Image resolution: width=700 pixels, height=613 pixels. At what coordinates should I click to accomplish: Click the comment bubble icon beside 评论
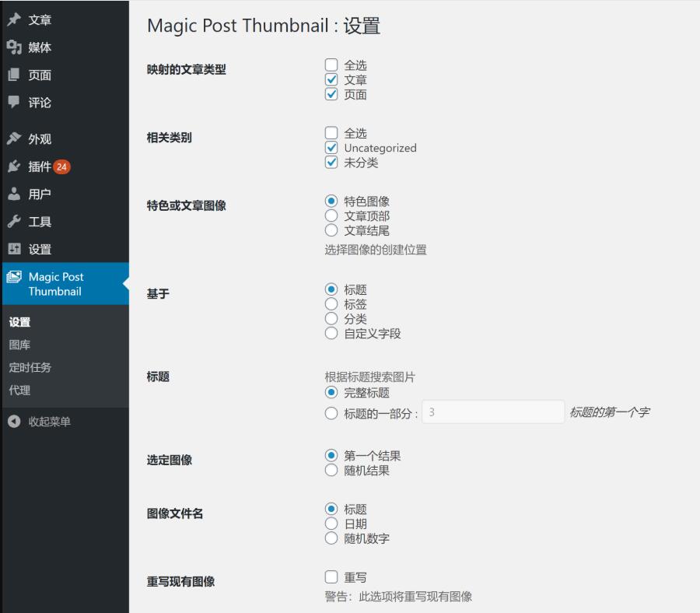coord(14,102)
